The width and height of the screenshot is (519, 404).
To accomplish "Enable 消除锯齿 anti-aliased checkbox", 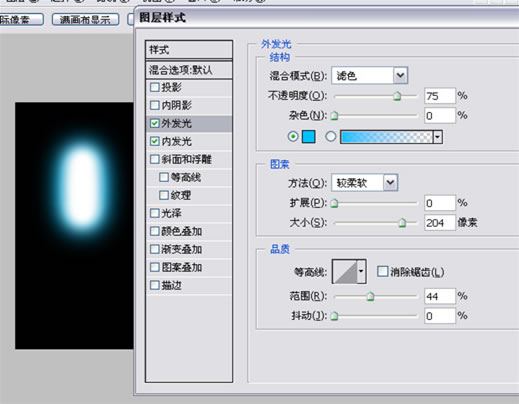I will (x=383, y=271).
